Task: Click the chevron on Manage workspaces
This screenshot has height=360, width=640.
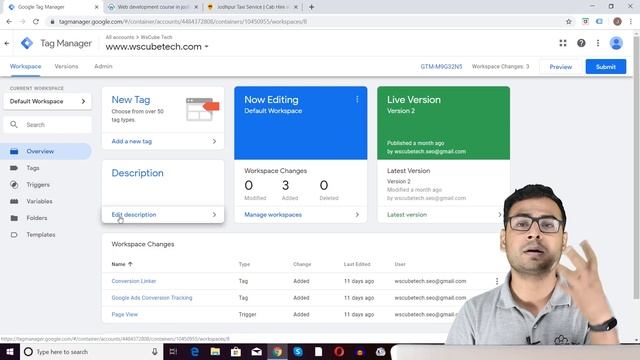Action: point(357,215)
